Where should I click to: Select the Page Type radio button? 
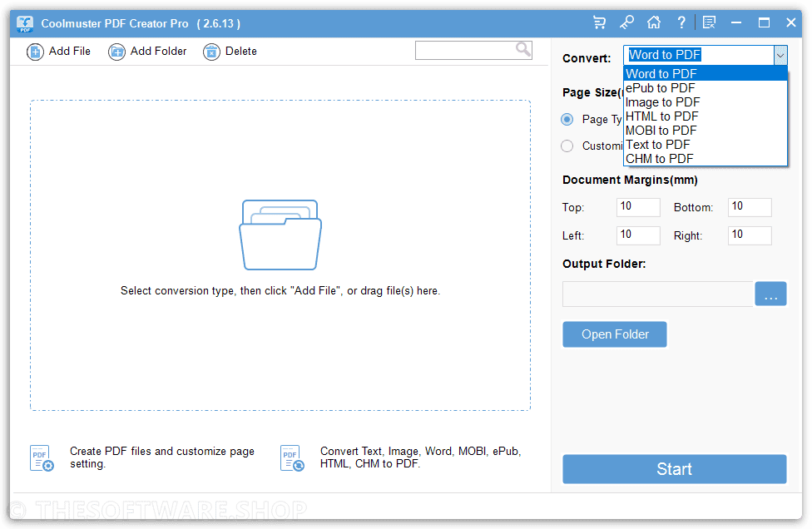tap(567, 120)
